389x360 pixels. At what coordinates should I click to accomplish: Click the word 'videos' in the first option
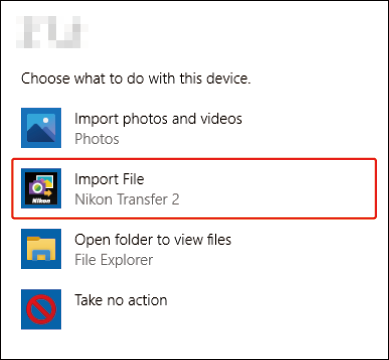(x=222, y=119)
